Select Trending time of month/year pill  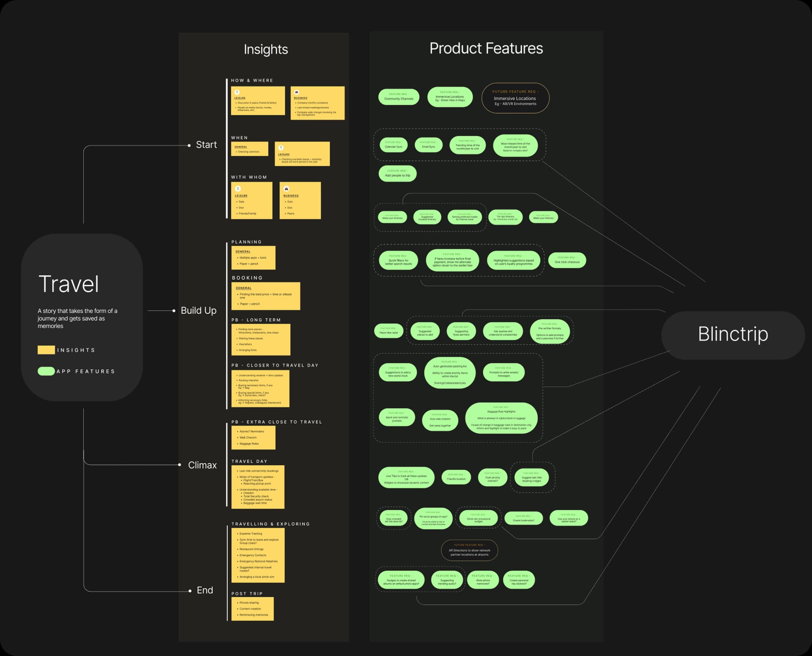coord(468,145)
